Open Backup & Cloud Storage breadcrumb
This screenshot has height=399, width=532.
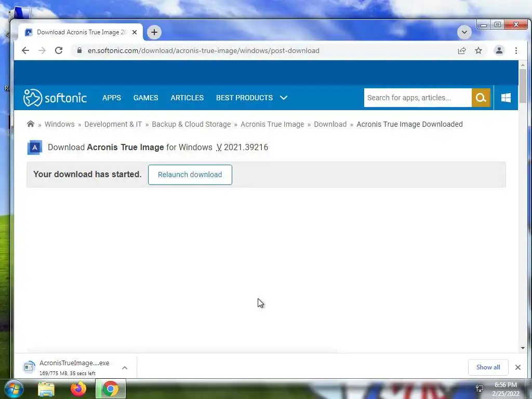191,124
